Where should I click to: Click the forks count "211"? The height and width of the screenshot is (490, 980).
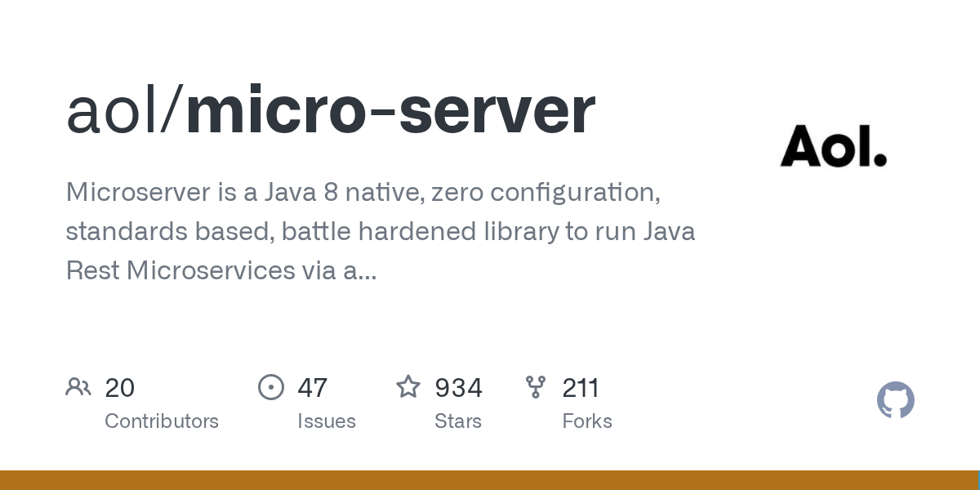pyautogui.click(x=581, y=387)
